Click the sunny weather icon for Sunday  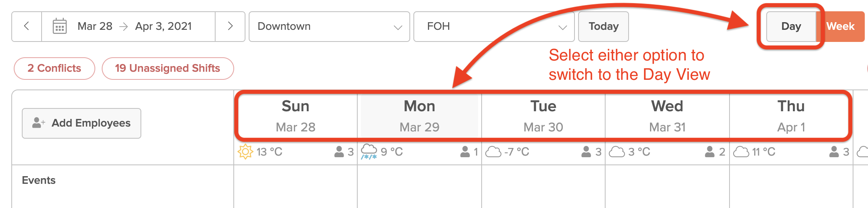point(245,152)
